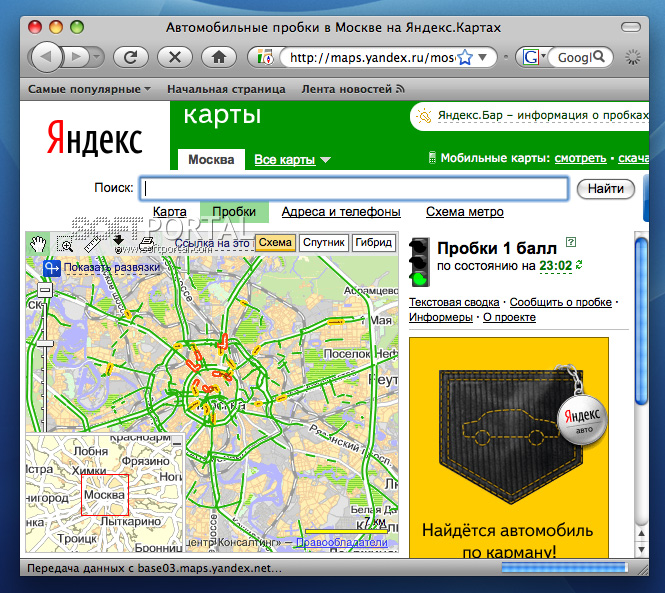
Task: Stop page loading with the X icon
Action: click(175, 57)
